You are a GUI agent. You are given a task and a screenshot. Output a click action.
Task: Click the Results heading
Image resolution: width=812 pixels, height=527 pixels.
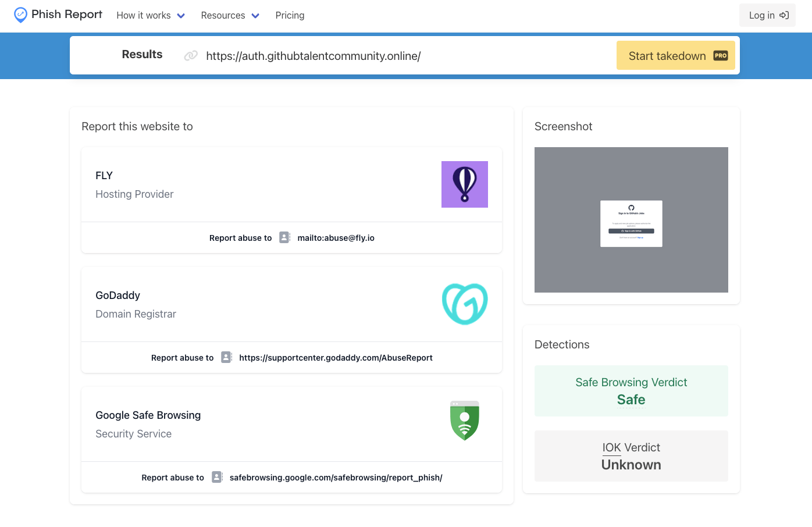tap(142, 54)
